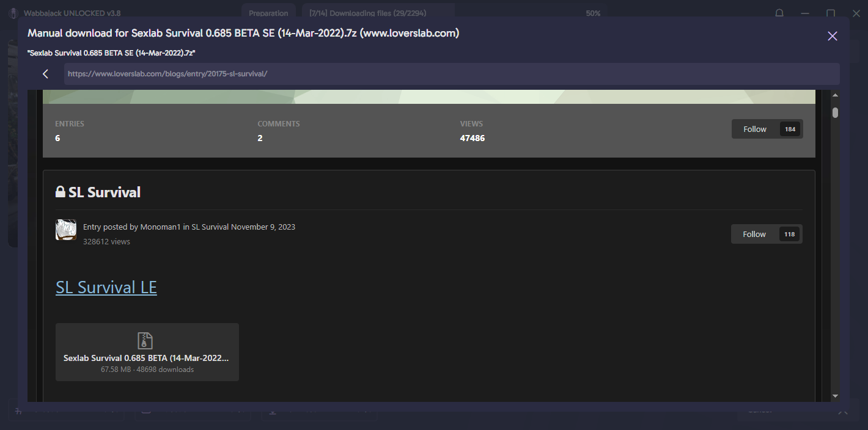
Task: Open the SL Survival LE link
Action: tap(106, 287)
